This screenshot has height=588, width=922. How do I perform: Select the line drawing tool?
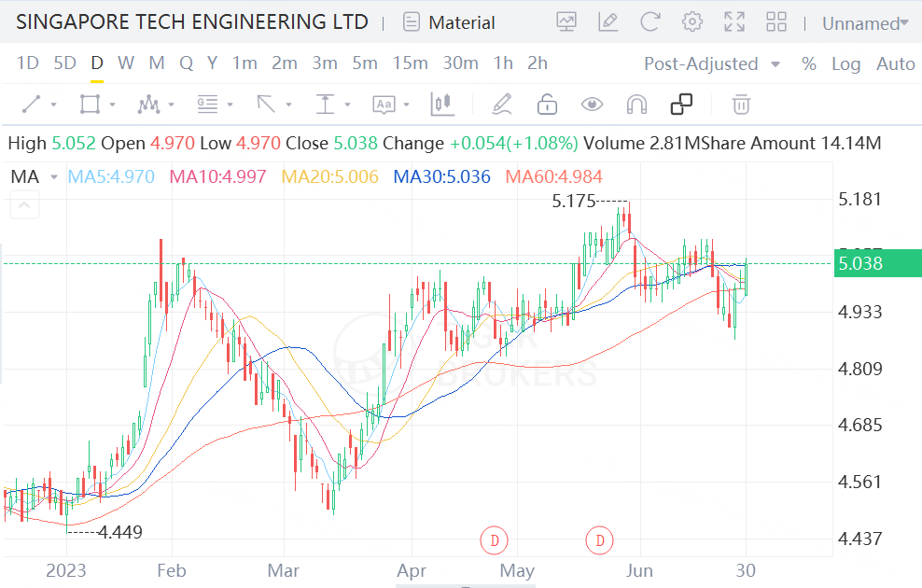(x=32, y=105)
